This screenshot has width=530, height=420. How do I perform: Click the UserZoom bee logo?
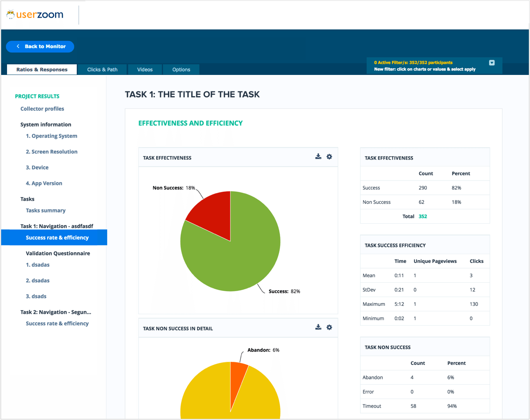(10, 14)
